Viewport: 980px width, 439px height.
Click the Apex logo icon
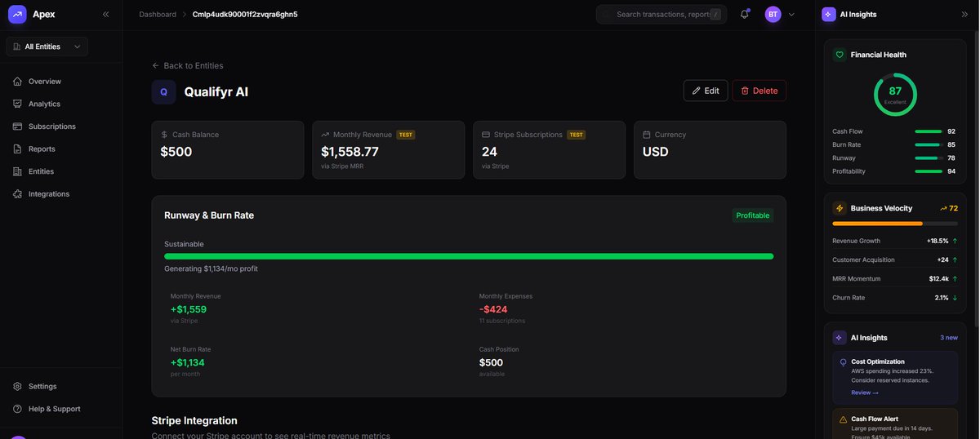point(17,14)
